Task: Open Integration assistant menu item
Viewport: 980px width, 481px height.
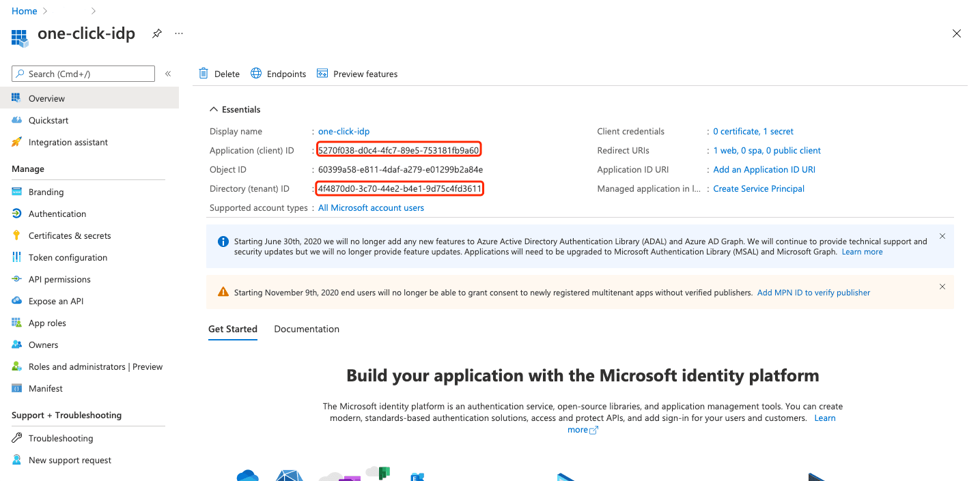Action: point(68,142)
